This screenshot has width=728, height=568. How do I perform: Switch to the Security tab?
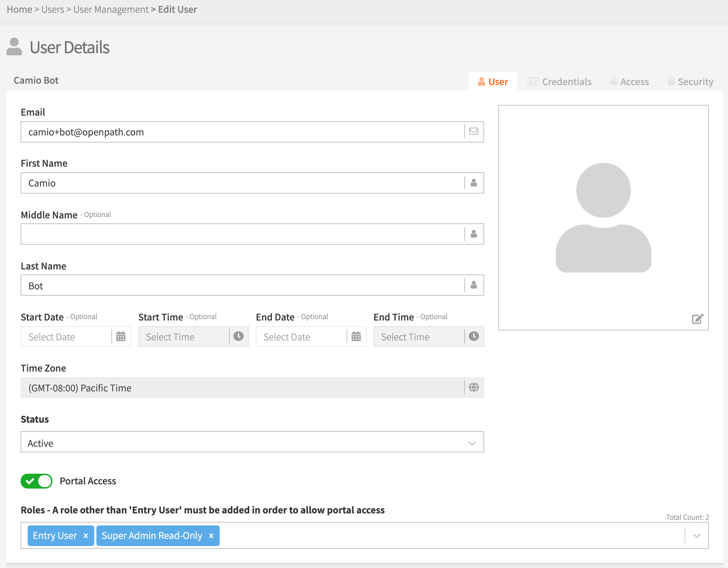(690, 82)
